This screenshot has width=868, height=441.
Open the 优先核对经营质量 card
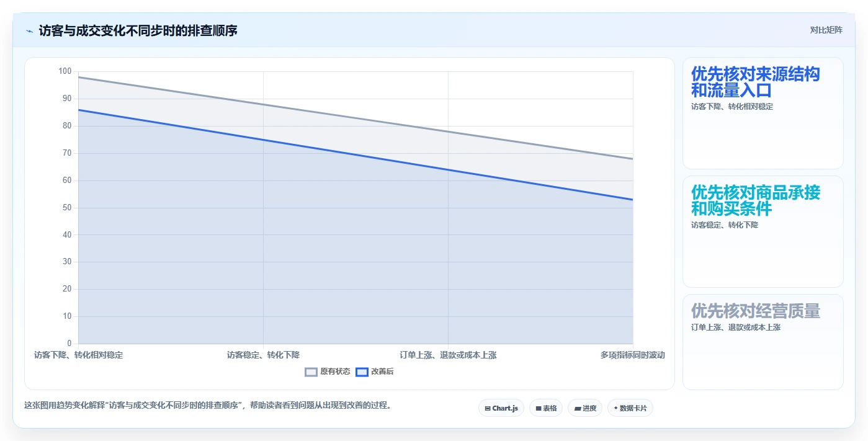[x=763, y=342]
